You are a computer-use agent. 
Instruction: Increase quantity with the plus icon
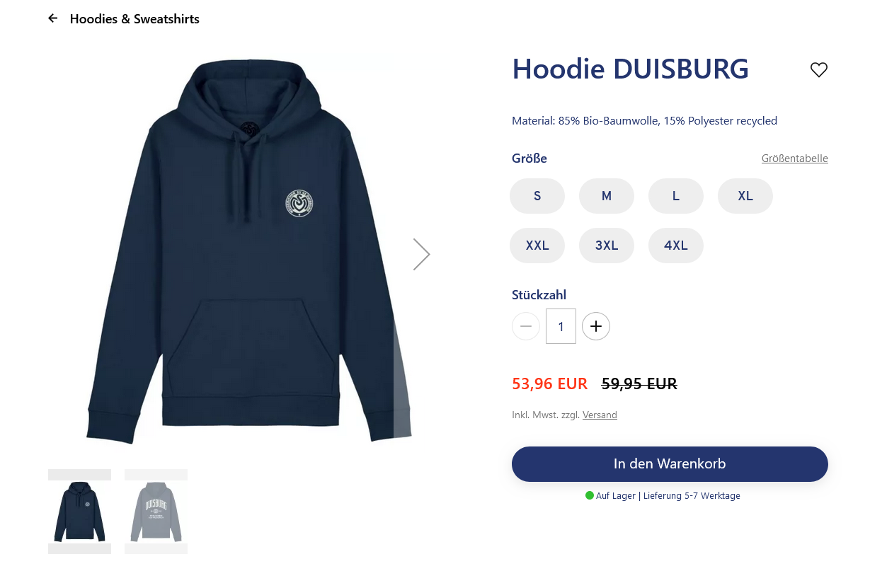596,326
